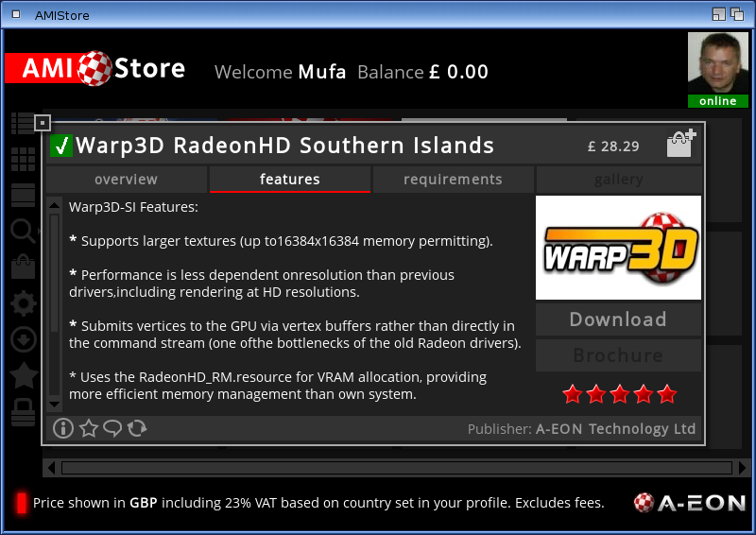Click the A-EON logo
Image resolution: width=756 pixels, height=535 pixels.
pyautogui.click(x=690, y=503)
